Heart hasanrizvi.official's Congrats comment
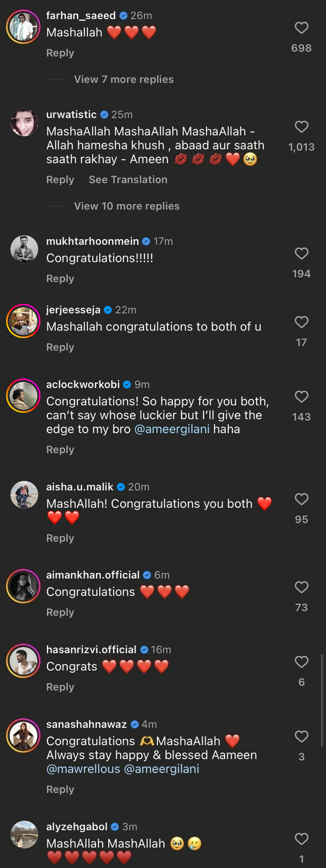The width and height of the screenshot is (326, 868). pos(301,662)
